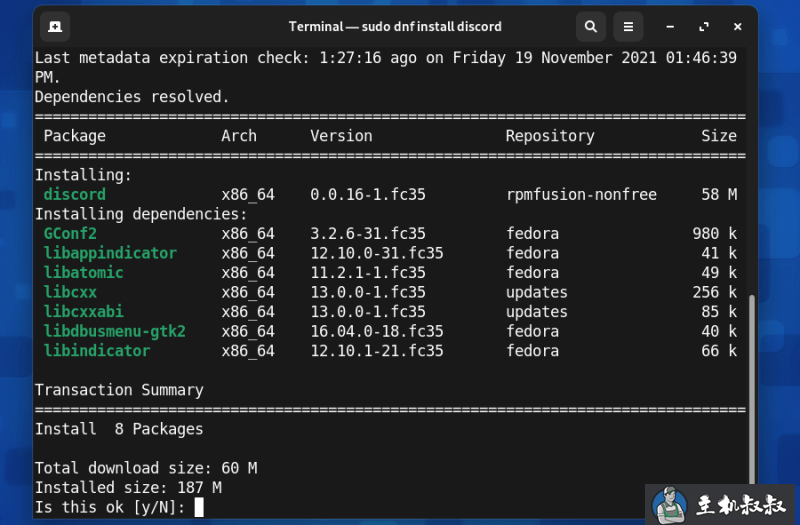Click the terminal vertical scrollbar

[752, 390]
